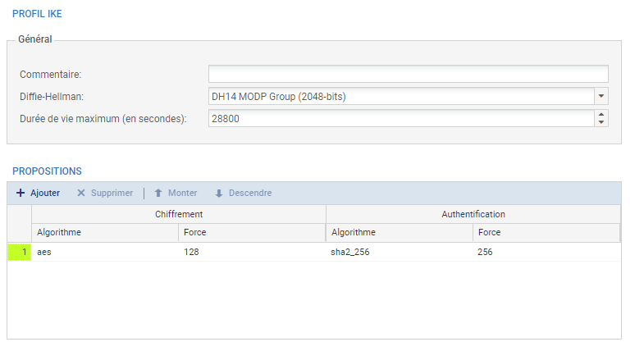Click the Monter toolbar label
Viewport: 644px width, 351px height.
coord(182,193)
